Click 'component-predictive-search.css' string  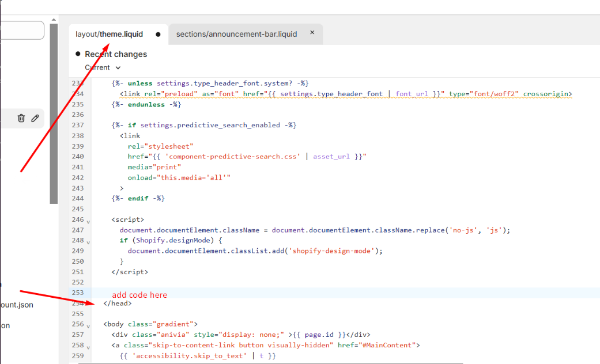233,157
